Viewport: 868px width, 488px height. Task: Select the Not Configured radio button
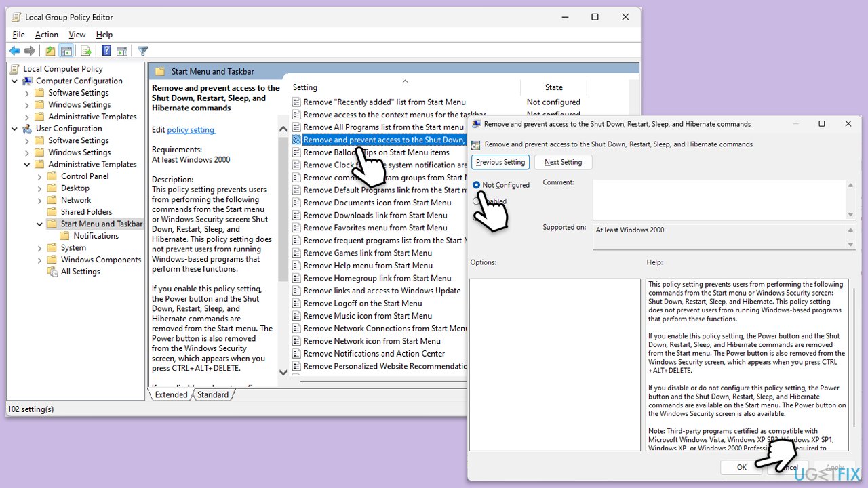coord(477,185)
